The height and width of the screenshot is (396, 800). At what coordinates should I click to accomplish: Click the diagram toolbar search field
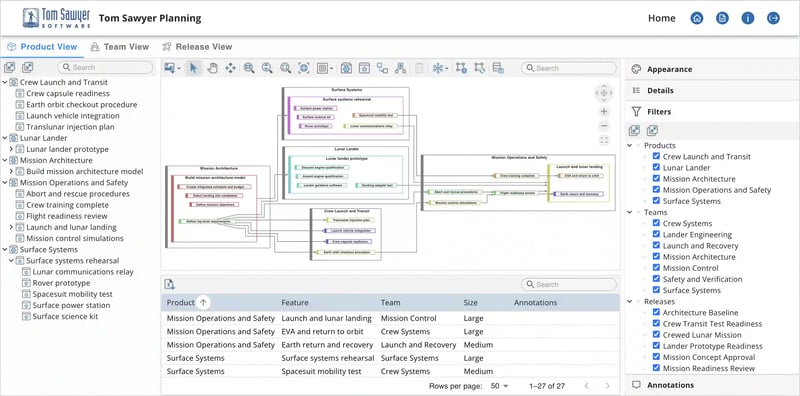568,68
